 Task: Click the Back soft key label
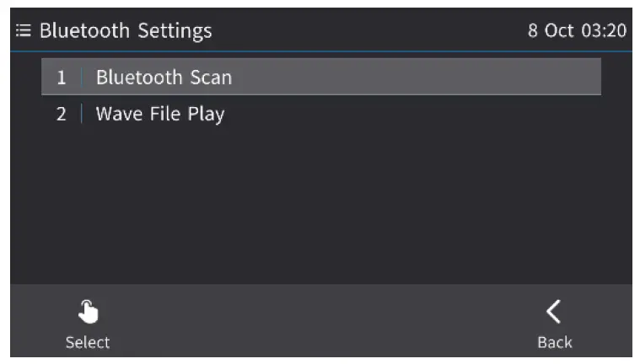click(x=554, y=342)
